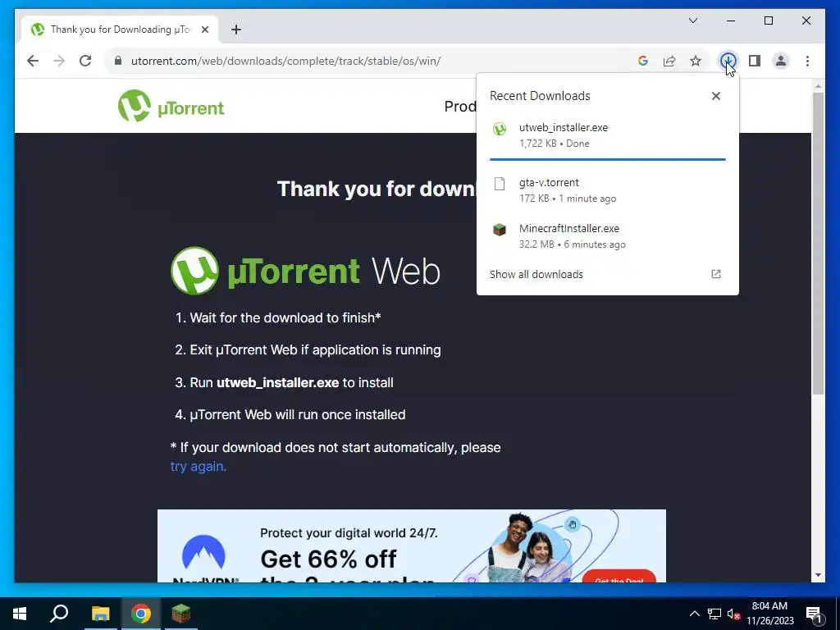Close the Recent Downloads popup
This screenshot has height=630, width=840.
click(x=715, y=96)
